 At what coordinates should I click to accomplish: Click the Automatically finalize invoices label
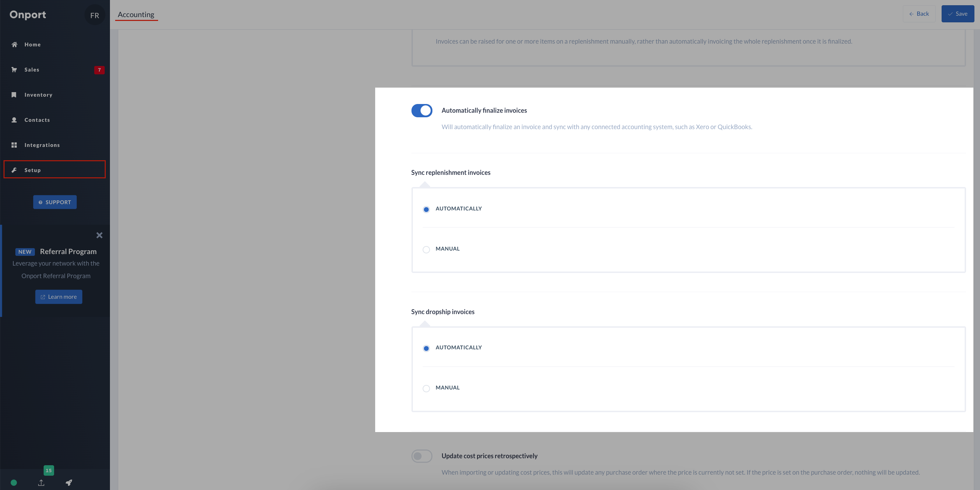coord(484,110)
